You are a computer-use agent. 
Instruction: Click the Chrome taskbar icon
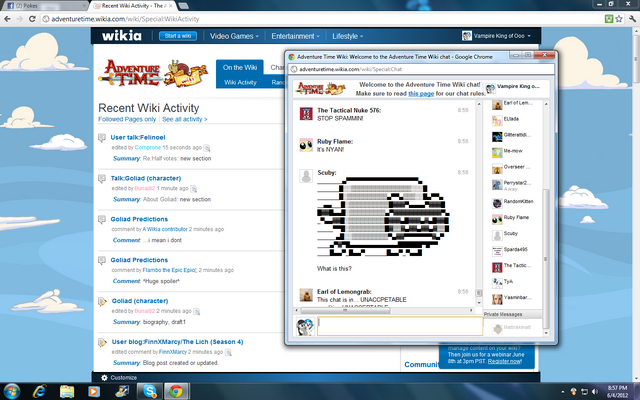[x=176, y=391]
